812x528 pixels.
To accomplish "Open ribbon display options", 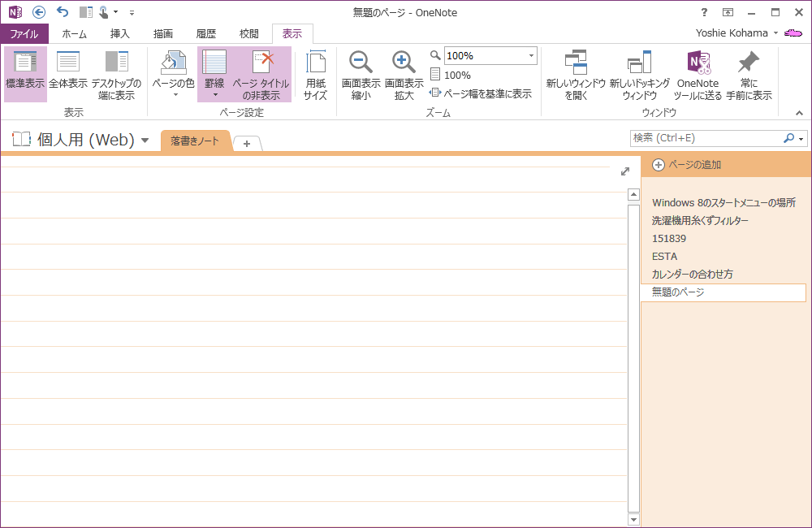I will click(728, 12).
